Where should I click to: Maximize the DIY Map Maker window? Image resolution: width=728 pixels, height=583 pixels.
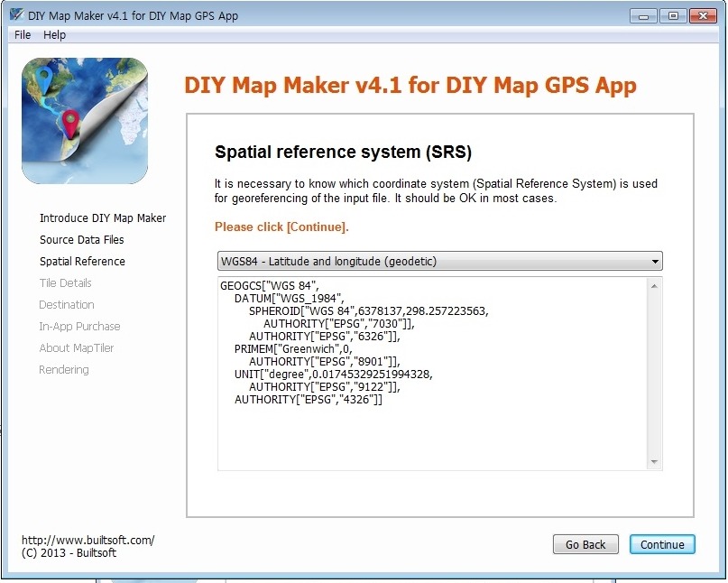click(x=673, y=16)
